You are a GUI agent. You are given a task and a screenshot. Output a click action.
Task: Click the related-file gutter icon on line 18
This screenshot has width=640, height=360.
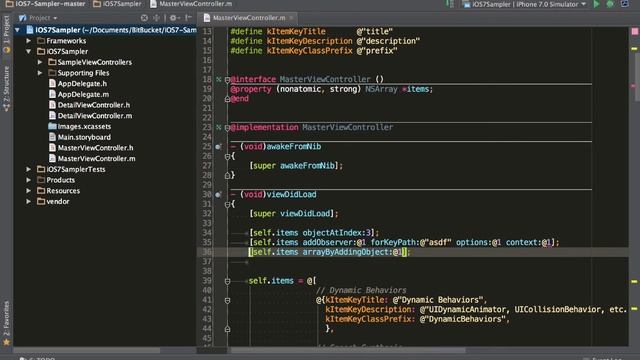[218, 80]
